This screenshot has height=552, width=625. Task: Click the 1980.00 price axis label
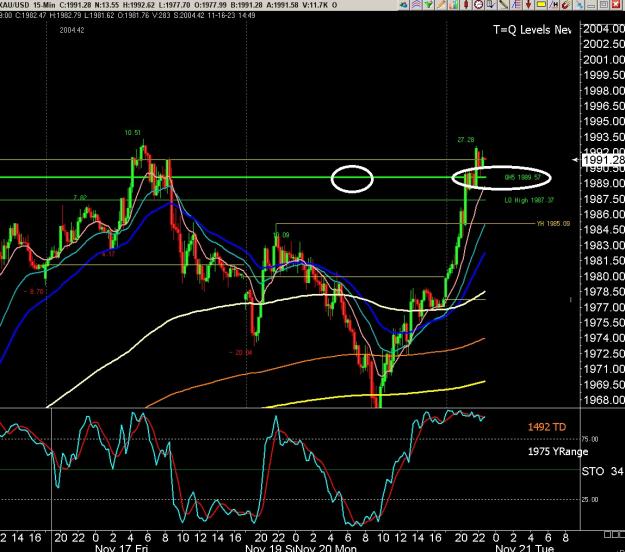(x=603, y=276)
